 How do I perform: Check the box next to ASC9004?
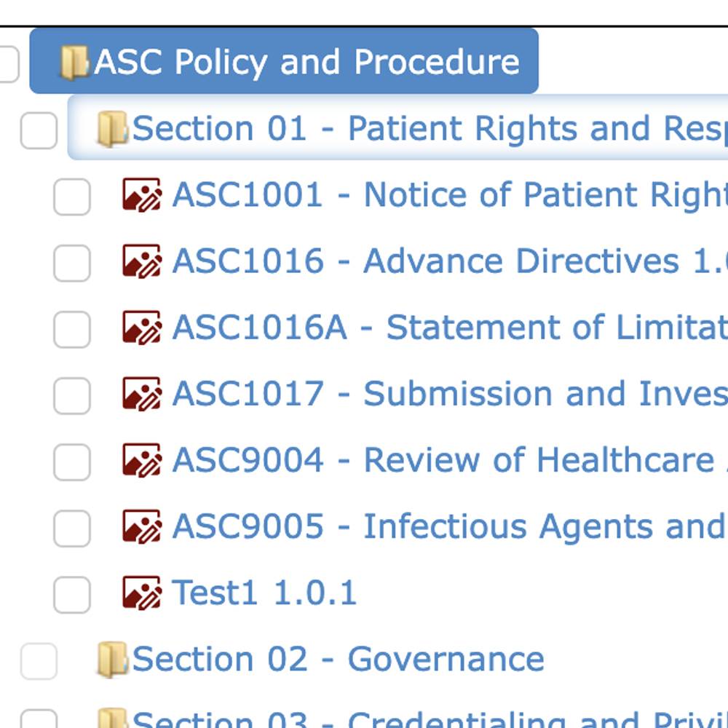(x=72, y=462)
